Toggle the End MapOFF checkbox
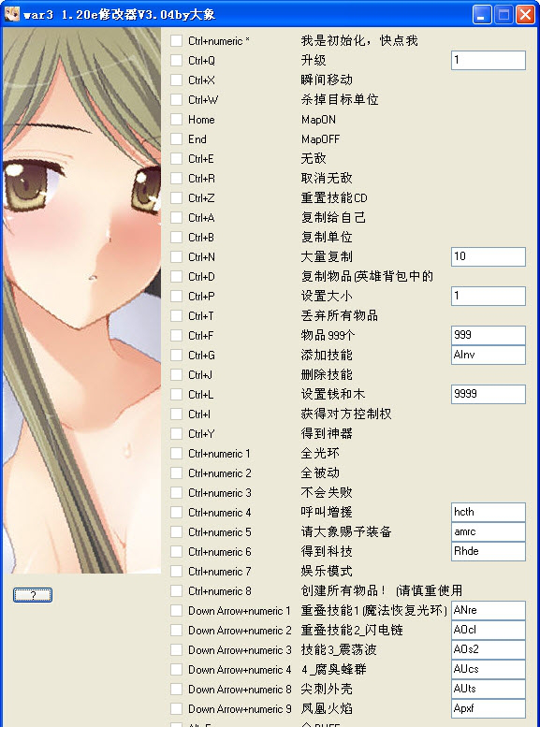Image resolution: width=540 pixels, height=756 pixels. coord(177,138)
